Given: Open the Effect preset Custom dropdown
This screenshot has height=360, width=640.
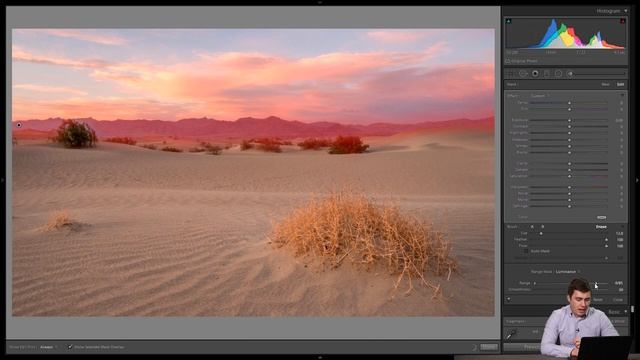Looking at the screenshot, I should pyautogui.click(x=540, y=96).
